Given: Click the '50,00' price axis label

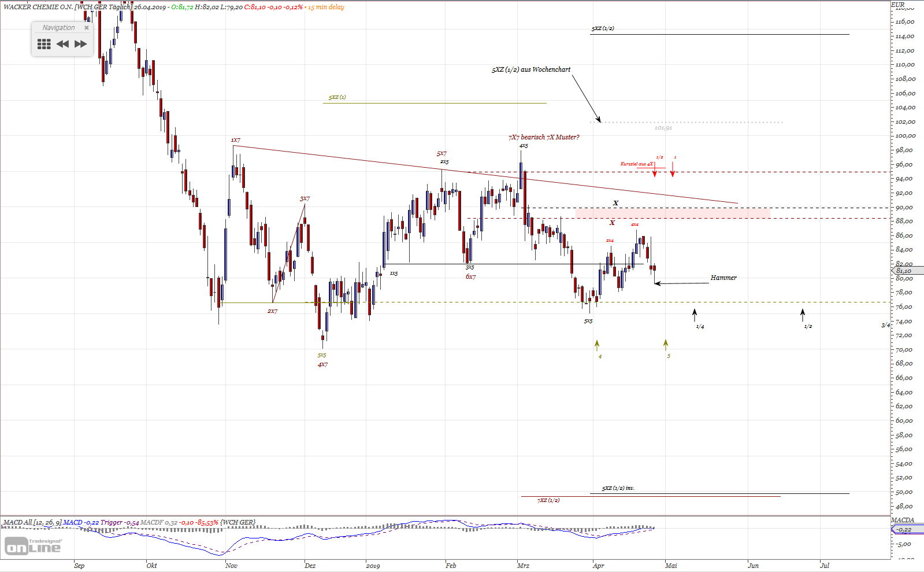Looking at the screenshot, I should click(904, 492).
